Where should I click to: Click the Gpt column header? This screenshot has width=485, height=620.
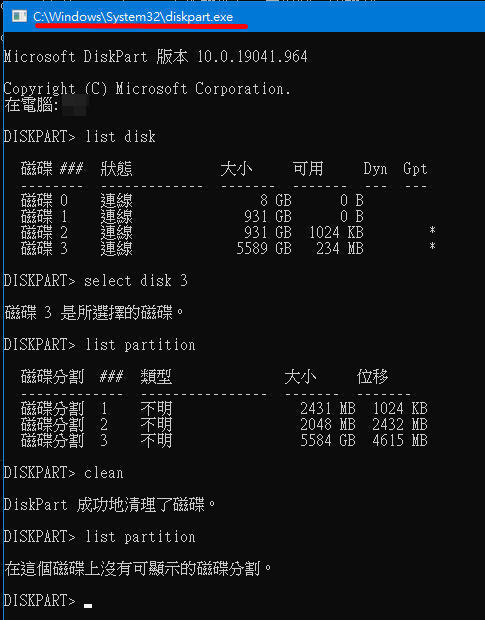click(415, 169)
